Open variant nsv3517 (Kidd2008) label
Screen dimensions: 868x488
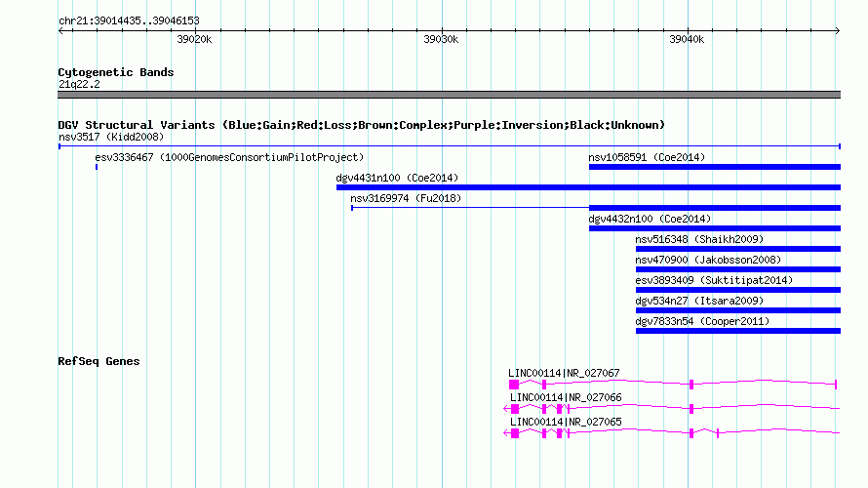click(x=111, y=137)
